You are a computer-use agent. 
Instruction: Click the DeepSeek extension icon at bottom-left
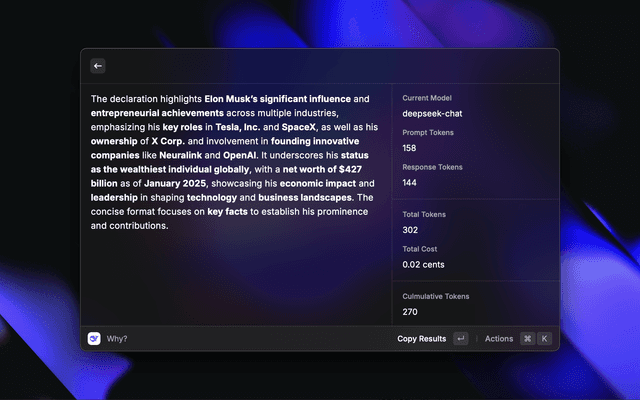(x=94, y=338)
